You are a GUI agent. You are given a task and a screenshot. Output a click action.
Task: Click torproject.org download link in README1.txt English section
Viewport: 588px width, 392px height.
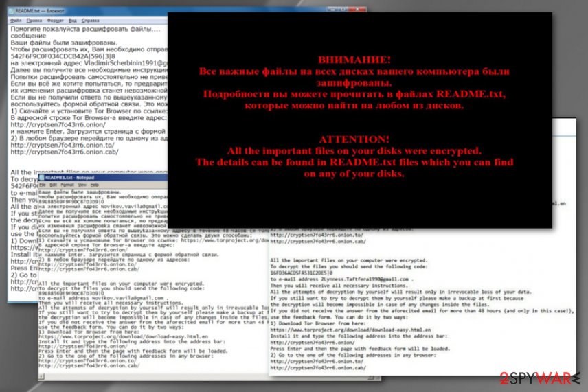(x=123, y=336)
